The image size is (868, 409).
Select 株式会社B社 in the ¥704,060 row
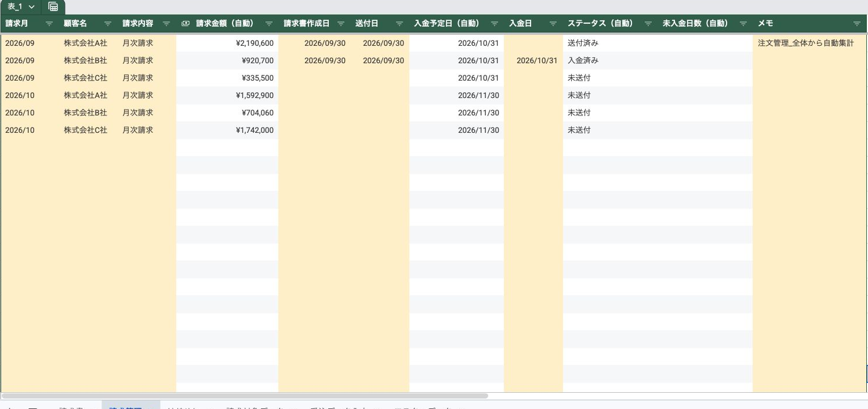tap(88, 113)
